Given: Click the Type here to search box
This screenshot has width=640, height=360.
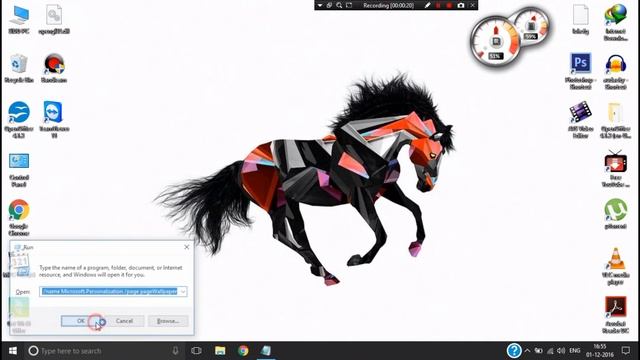Looking at the screenshot, I should 104,351.
